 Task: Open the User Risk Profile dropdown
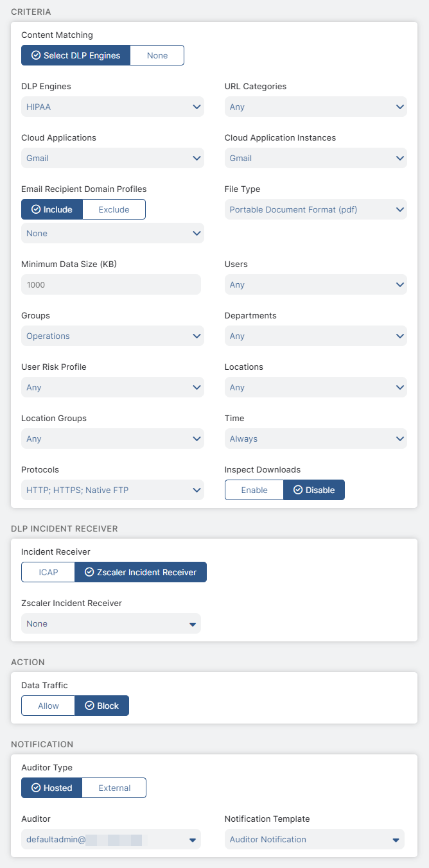pyautogui.click(x=112, y=387)
